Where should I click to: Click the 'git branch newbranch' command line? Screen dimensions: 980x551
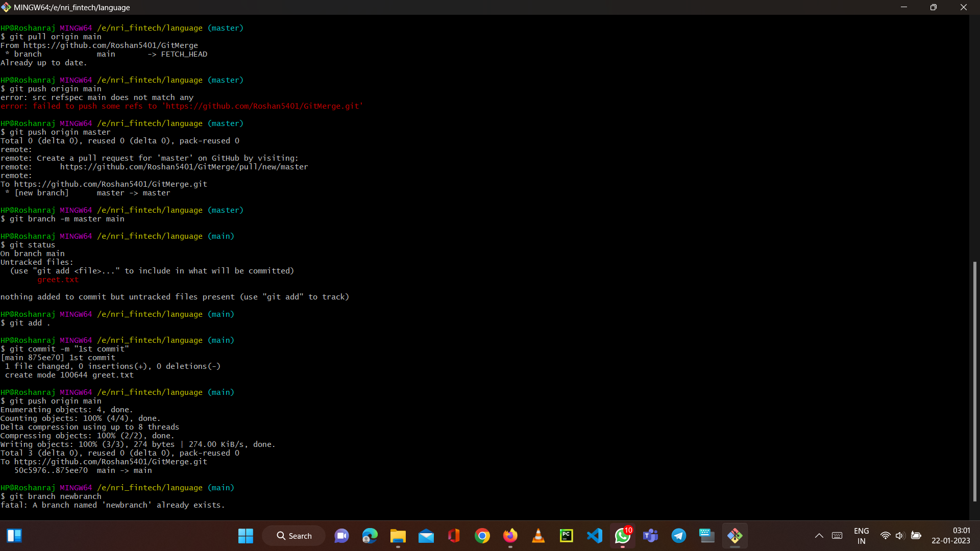(51, 496)
